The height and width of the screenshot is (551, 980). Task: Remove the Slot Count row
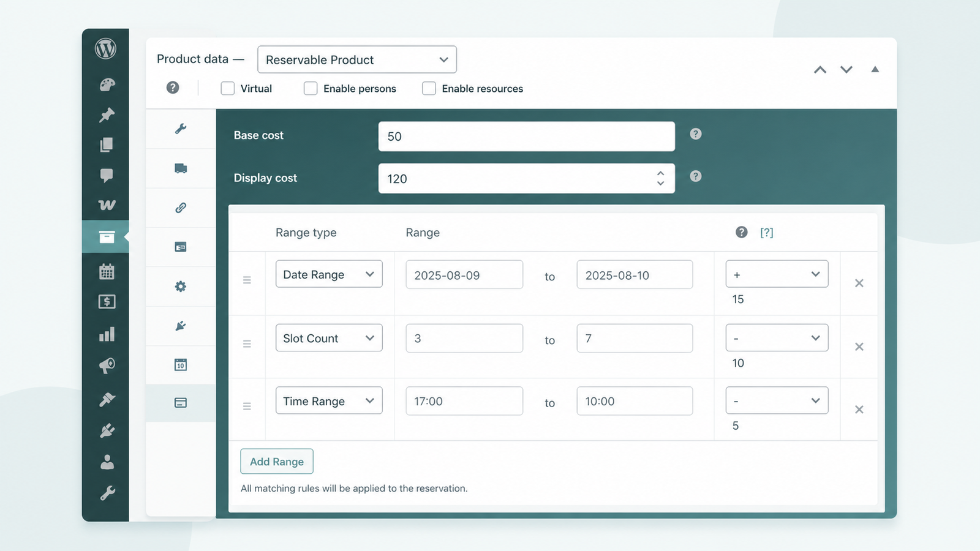(x=859, y=347)
